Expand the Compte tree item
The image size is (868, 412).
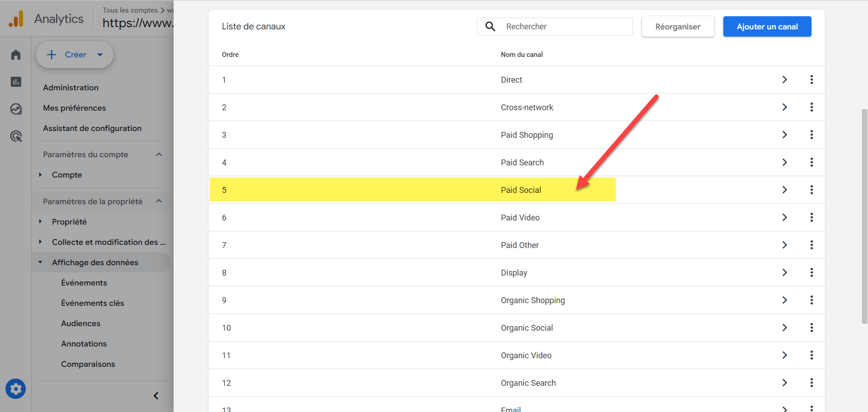pyautogui.click(x=40, y=175)
